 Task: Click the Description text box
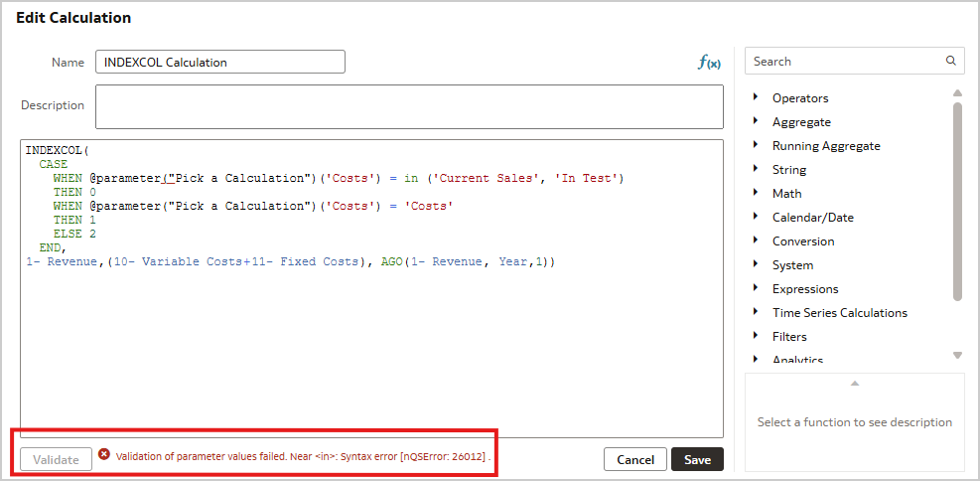(x=409, y=106)
